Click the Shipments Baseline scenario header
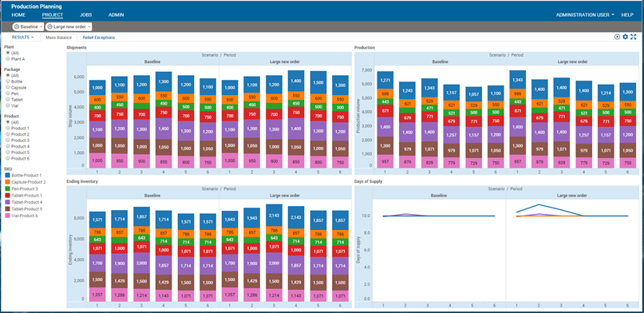 pyautogui.click(x=152, y=61)
